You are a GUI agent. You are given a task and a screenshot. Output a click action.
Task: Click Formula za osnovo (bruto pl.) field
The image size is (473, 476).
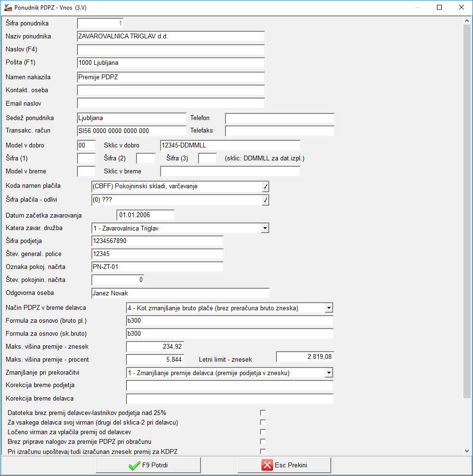[x=230, y=321]
